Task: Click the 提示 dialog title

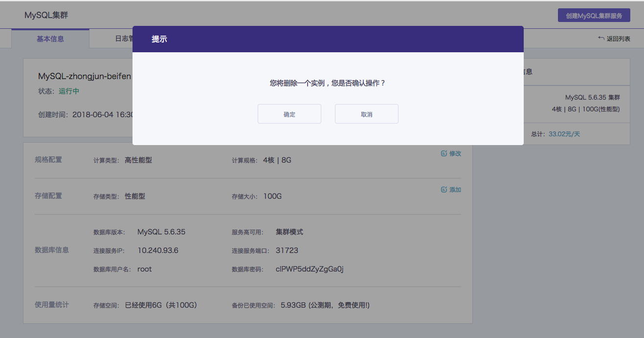Action: click(159, 39)
